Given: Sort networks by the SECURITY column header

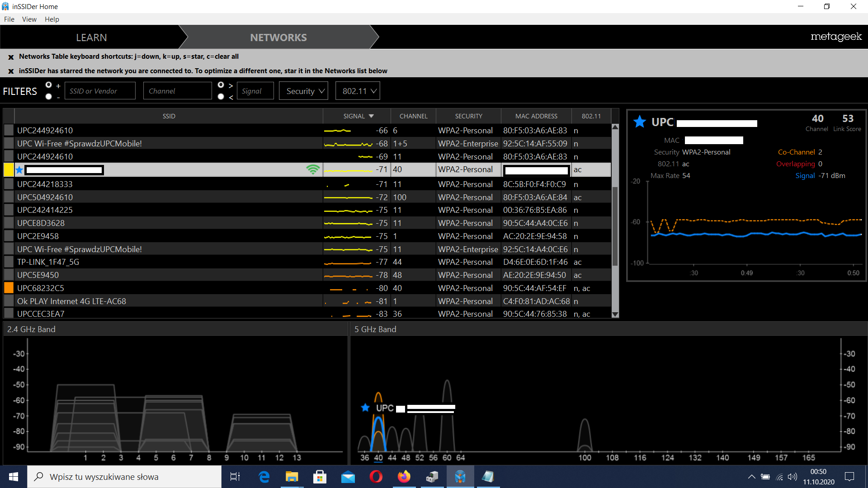Looking at the screenshot, I should 468,116.
